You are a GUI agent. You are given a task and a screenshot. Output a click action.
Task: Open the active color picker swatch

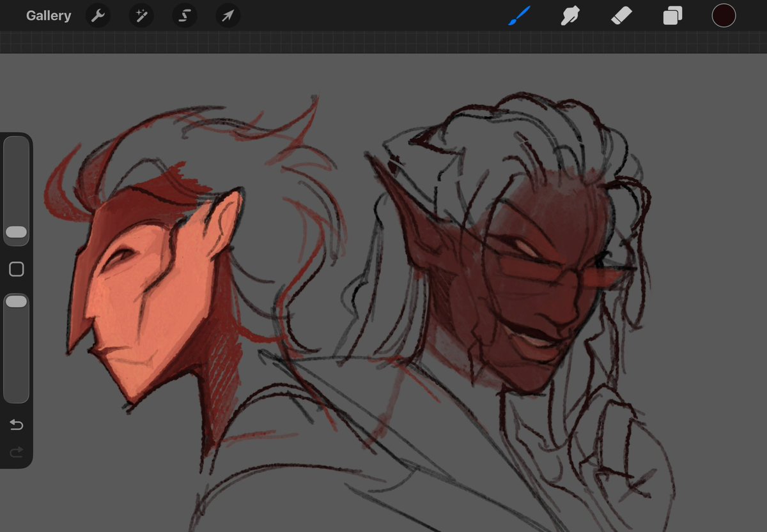tap(724, 15)
